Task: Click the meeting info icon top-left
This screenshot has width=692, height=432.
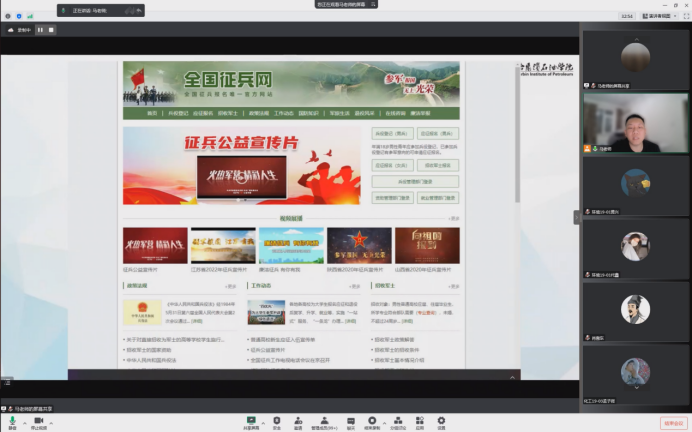Action: (8, 16)
